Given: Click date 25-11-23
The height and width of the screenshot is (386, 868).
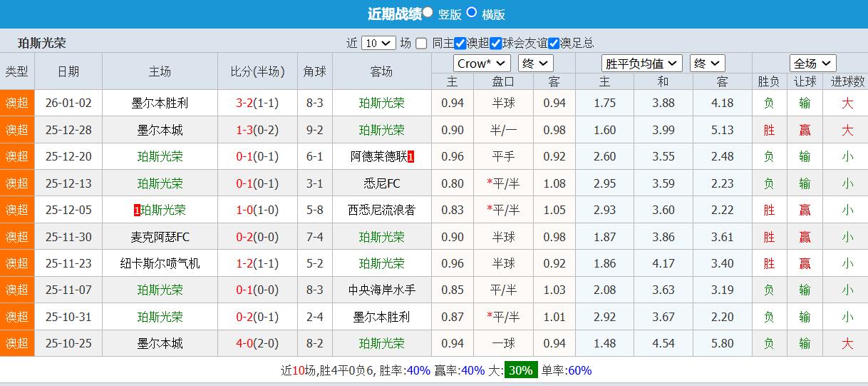Looking at the screenshot, I should (68, 263).
